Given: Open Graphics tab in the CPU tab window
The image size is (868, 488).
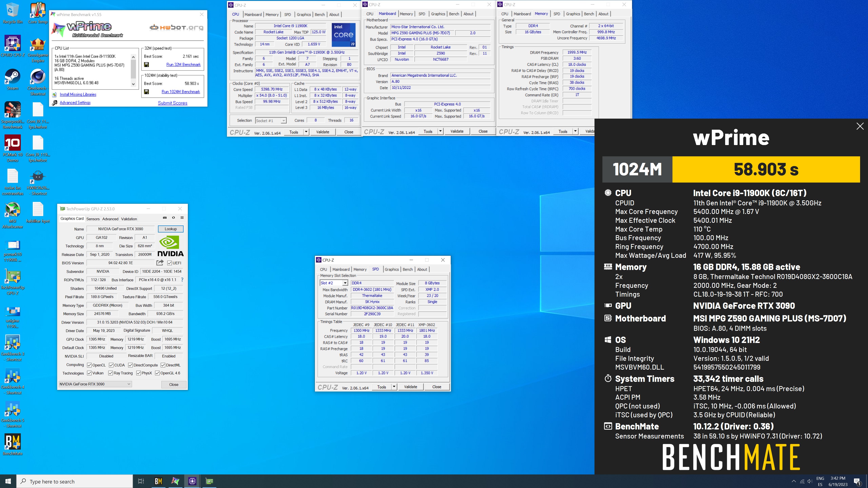Looking at the screenshot, I should [x=304, y=14].
